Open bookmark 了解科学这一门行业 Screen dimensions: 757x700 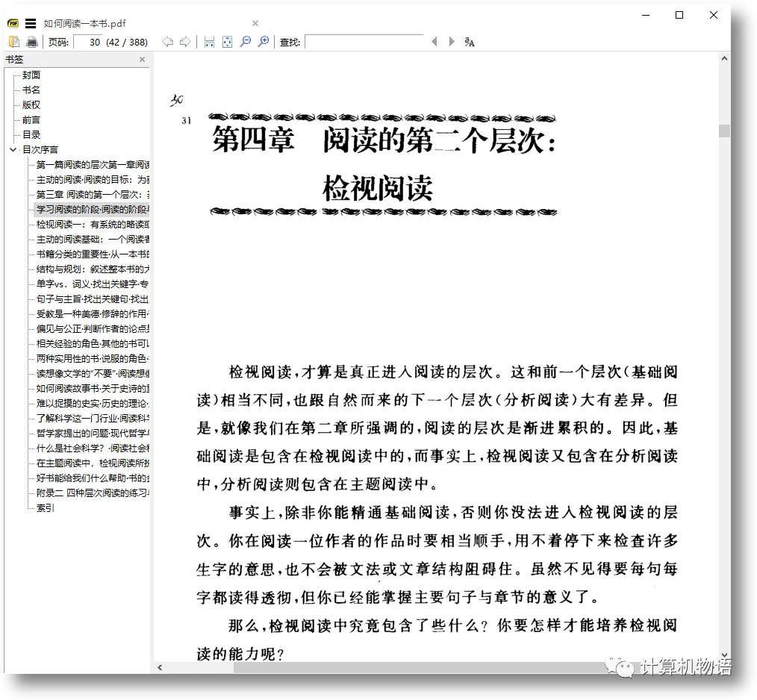pos(93,419)
